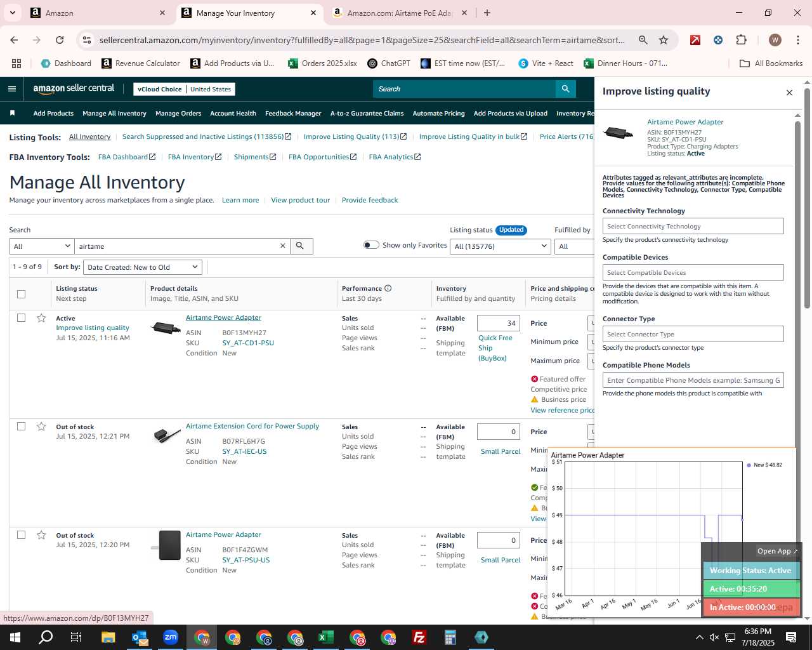Open the Chrome extensions puzzle icon

pyautogui.click(x=741, y=40)
